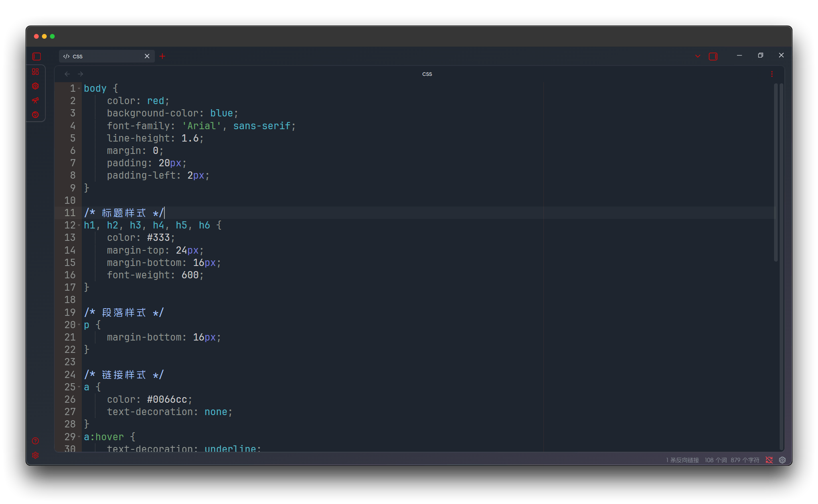Close the css tab
Viewport: 818px width, 504px height.
pyautogui.click(x=147, y=56)
